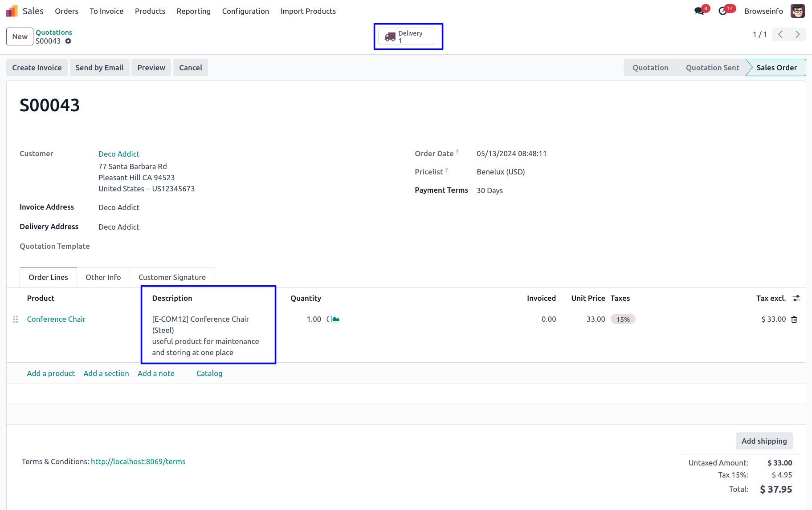Click the Delivery truck smart button

(406, 36)
